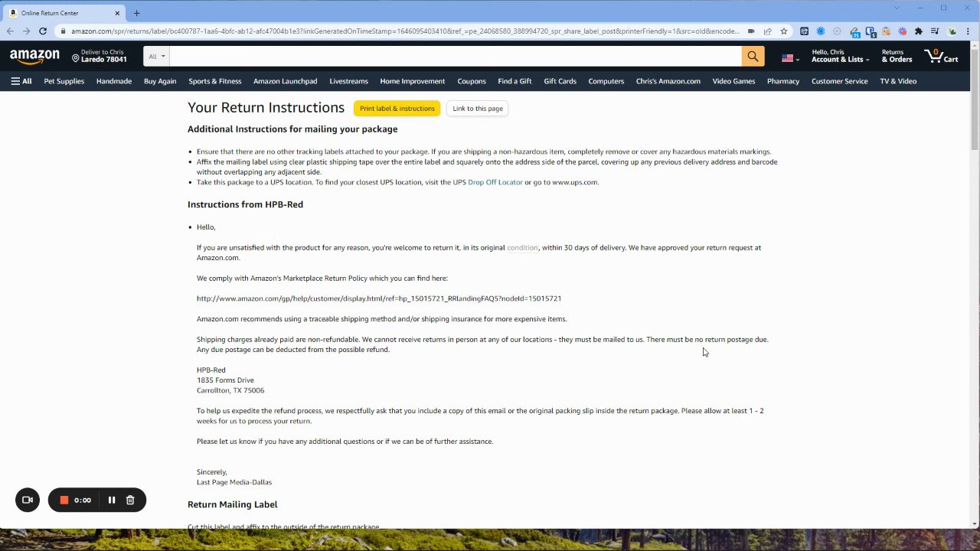Click the share page icon in address bar

[x=768, y=31]
